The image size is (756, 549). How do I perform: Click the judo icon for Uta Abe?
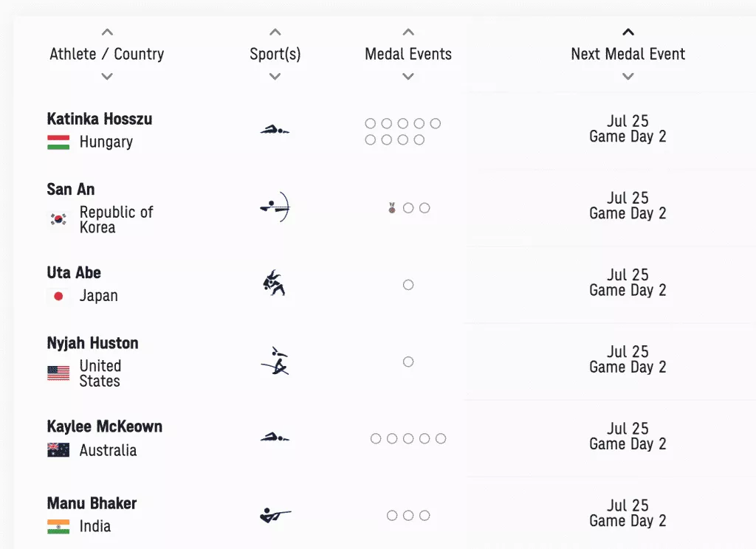(x=275, y=284)
